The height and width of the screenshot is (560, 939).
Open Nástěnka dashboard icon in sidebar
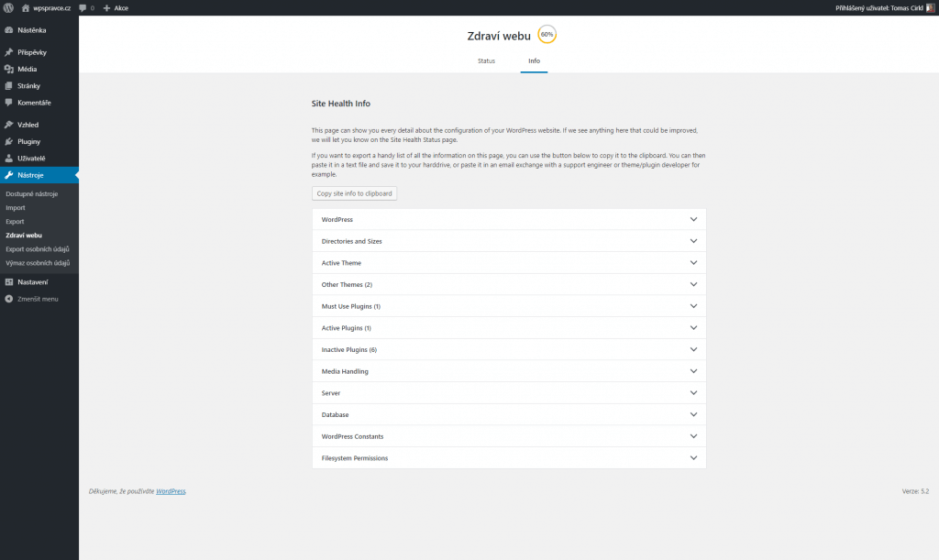click(9, 30)
